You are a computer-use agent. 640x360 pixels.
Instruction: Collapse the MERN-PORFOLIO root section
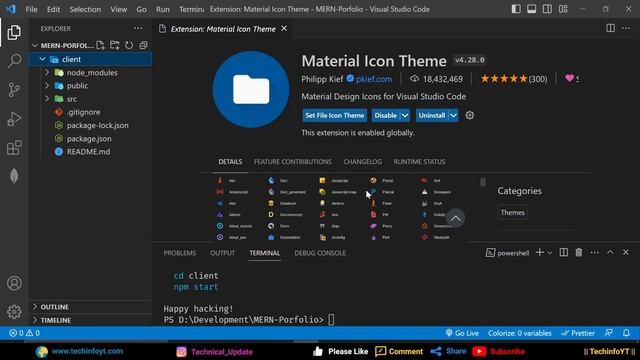click(x=35, y=45)
